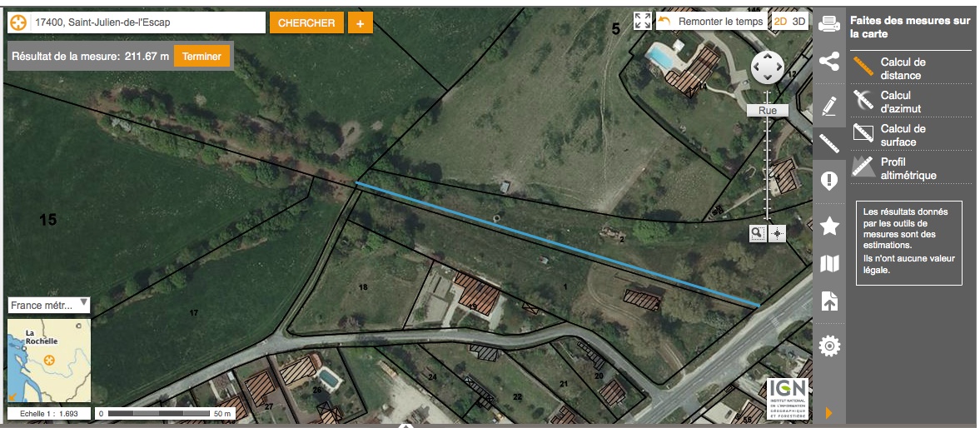Click the share icon in sidebar

(828, 62)
